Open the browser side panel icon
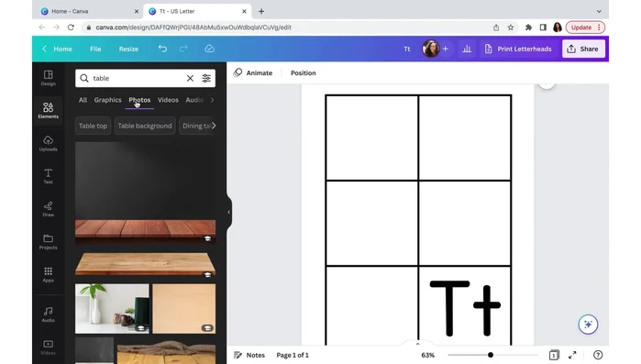Viewport: 641px width, 364px height. coord(543,28)
